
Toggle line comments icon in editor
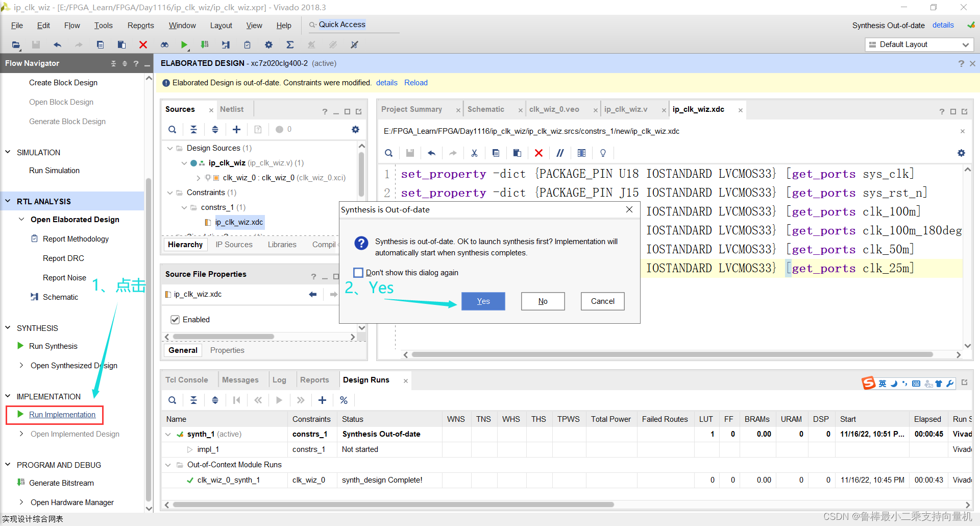point(560,153)
